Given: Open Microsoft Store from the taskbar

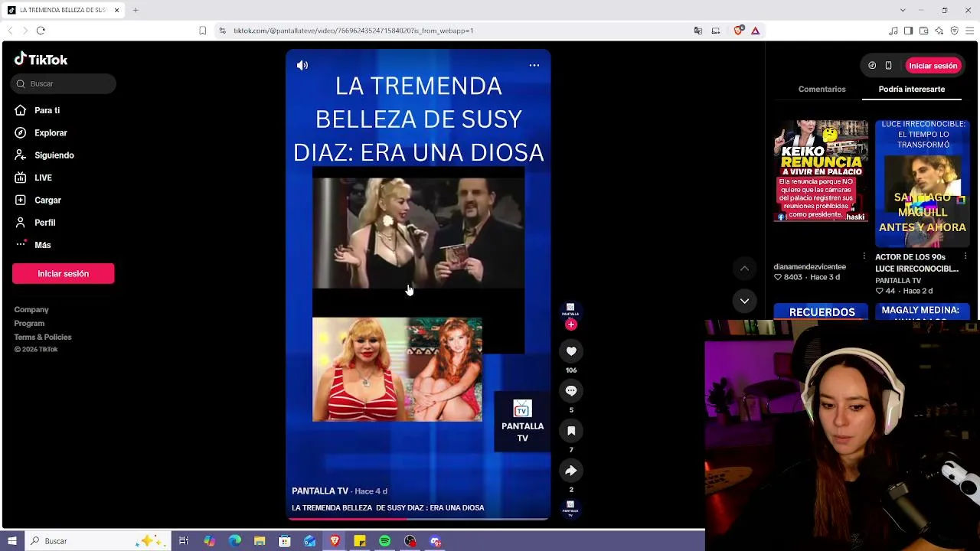Looking at the screenshot, I should point(285,541).
